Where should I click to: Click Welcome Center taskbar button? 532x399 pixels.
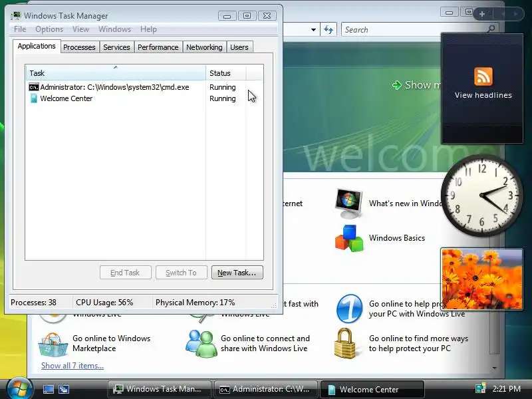click(372, 389)
